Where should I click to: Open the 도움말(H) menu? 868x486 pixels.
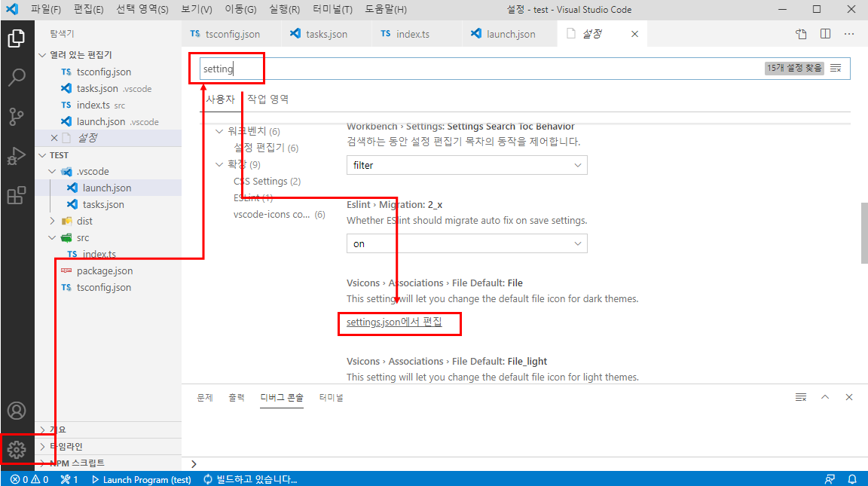click(386, 9)
